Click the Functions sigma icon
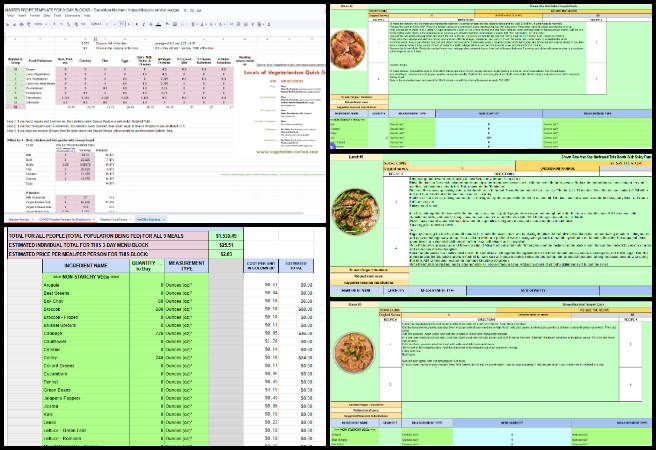656x450 pixels. point(270,24)
